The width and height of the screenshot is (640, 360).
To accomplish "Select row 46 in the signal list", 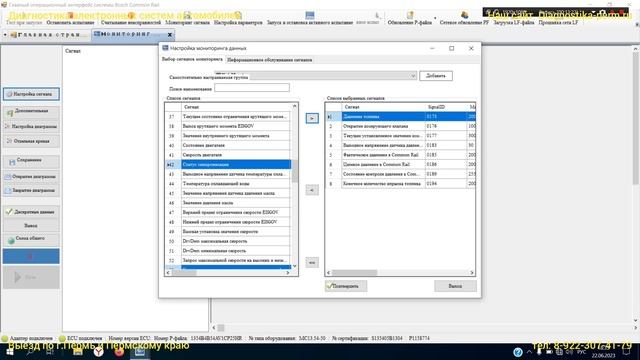I will (x=228, y=203).
